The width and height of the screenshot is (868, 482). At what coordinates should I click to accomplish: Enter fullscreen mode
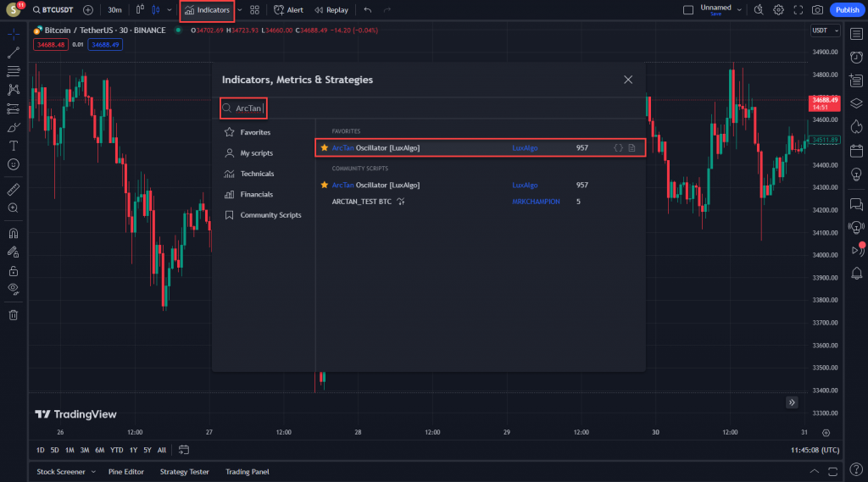click(x=798, y=10)
